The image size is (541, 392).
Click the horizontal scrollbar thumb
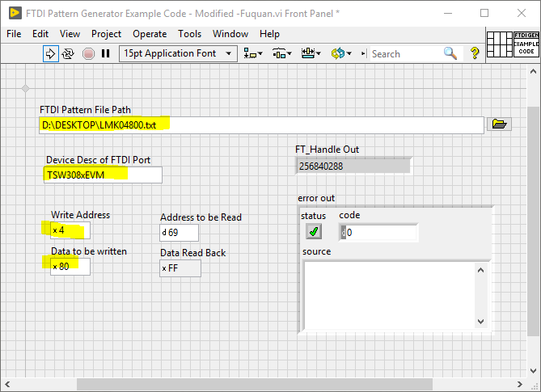pos(255,384)
